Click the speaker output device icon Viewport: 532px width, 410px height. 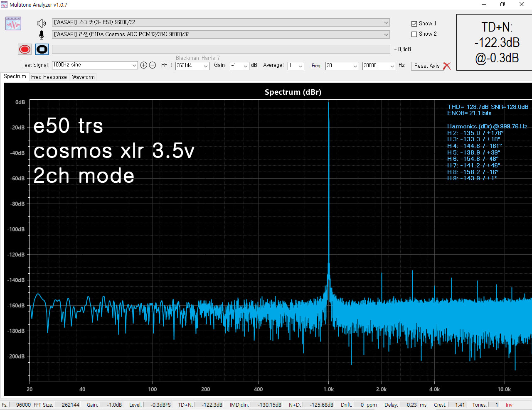(x=41, y=23)
